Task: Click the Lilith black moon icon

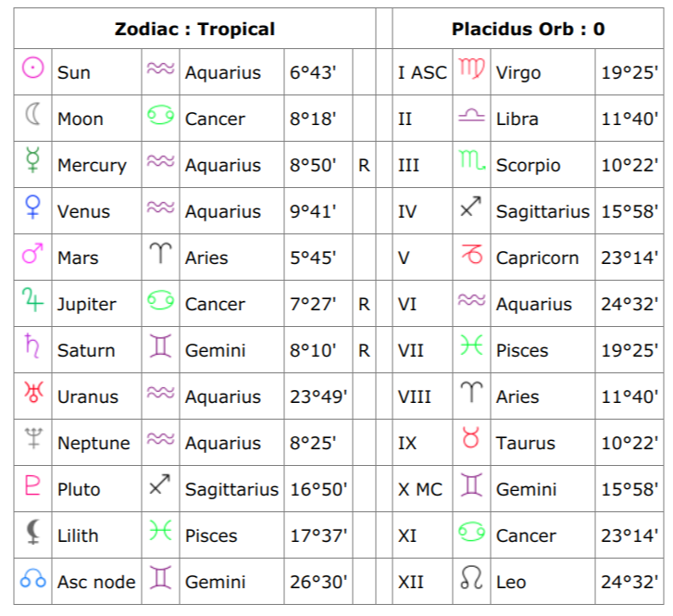Action: 33,532
